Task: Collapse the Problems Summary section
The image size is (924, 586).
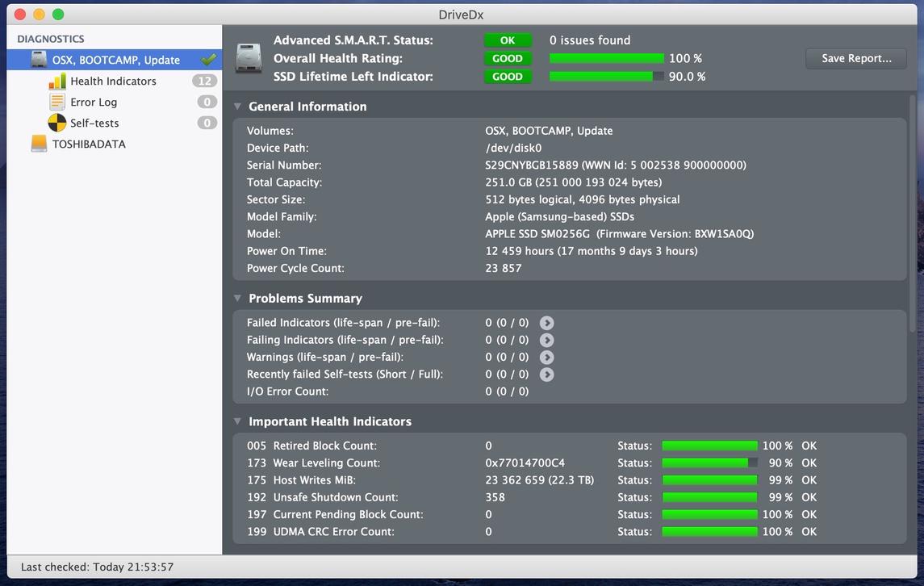Action: pos(237,299)
